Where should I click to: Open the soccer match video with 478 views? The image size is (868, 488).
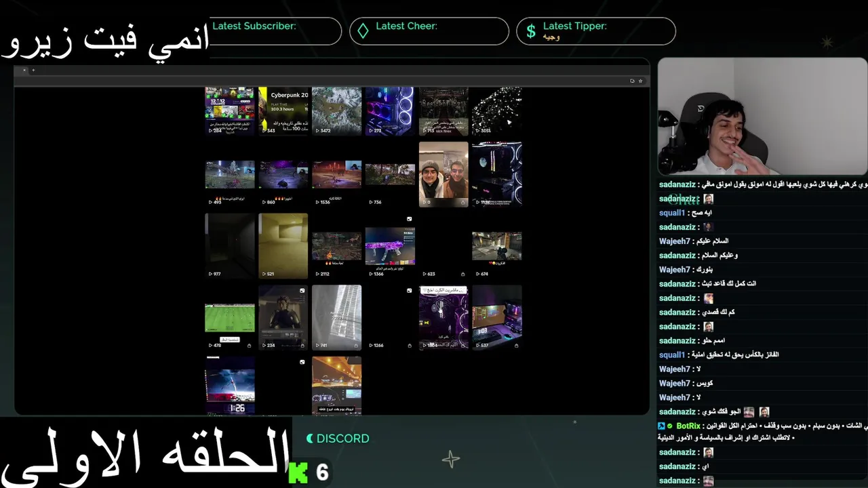[230, 319]
